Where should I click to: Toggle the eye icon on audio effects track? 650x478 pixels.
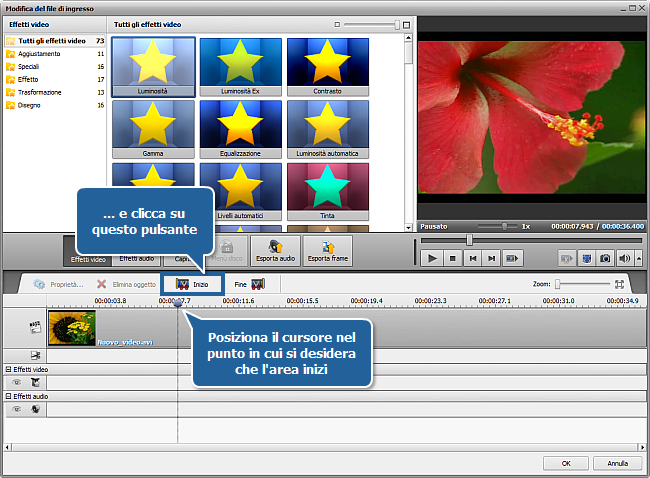coord(16,409)
